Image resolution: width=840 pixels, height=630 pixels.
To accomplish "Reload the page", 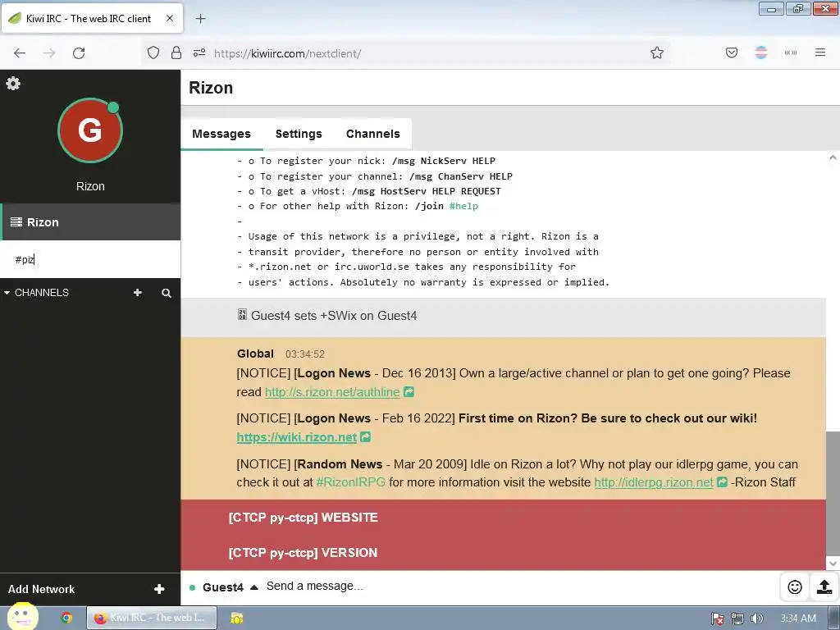I will click(x=79, y=53).
